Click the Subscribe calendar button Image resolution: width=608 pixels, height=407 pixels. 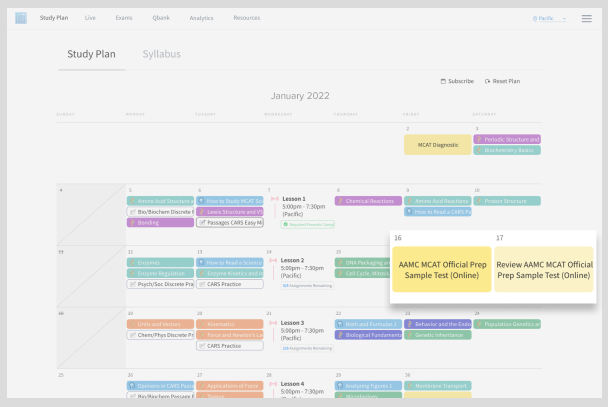pos(457,81)
